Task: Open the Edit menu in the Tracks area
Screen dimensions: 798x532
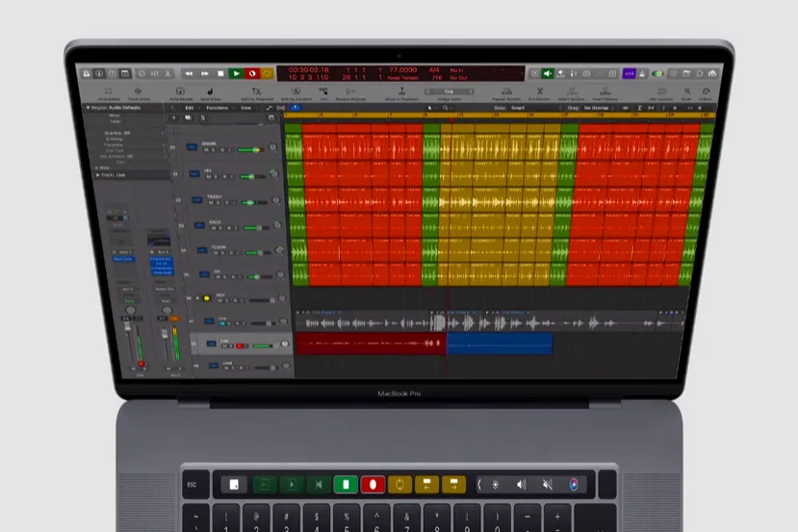Action: pos(190,108)
